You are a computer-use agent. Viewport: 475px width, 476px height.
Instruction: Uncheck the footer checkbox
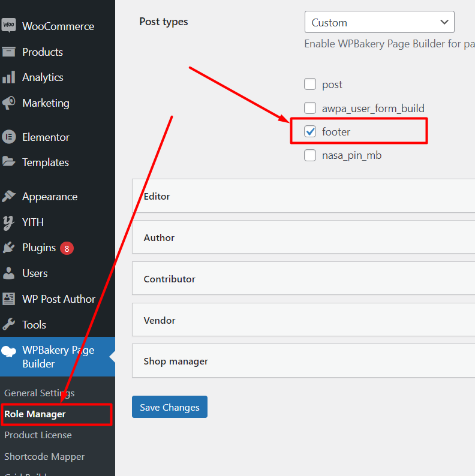(310, 131)
